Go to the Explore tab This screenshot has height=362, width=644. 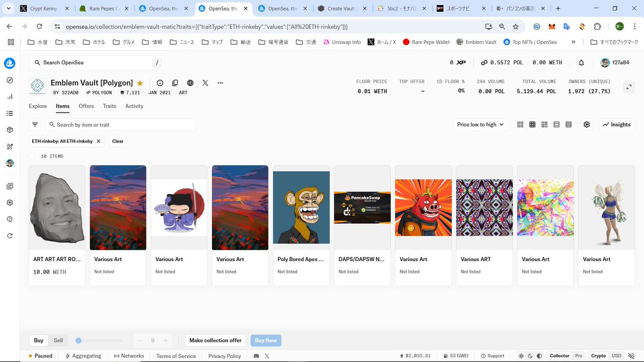point(38,106)
